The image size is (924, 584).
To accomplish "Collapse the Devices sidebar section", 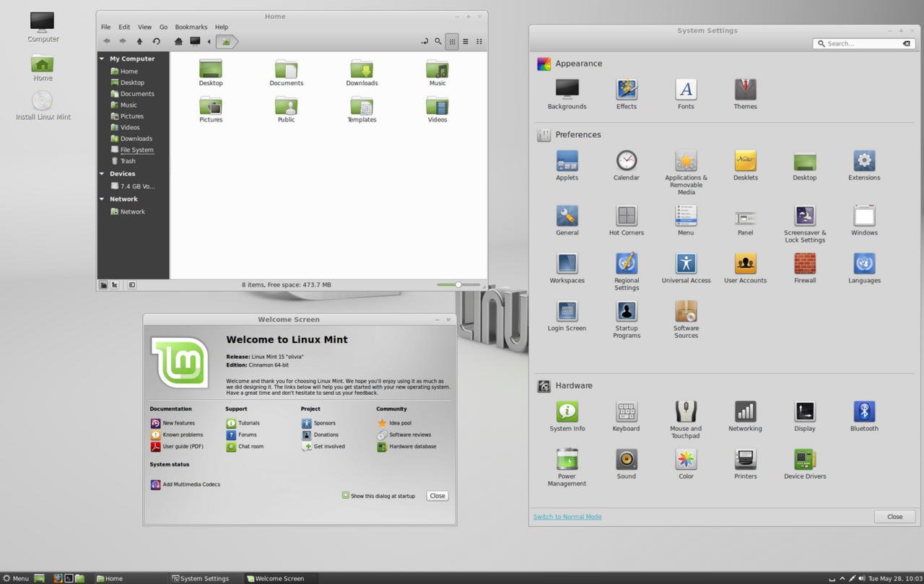I will pos(102,173).
